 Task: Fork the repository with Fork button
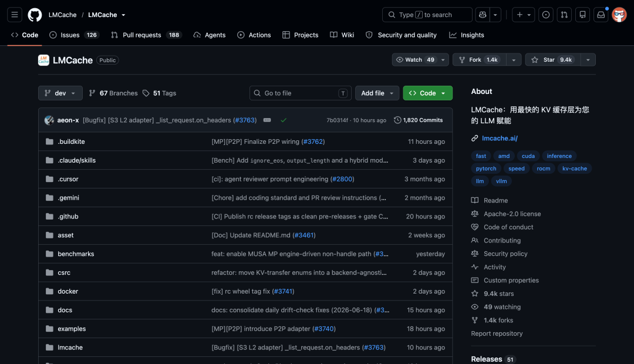coord(480,60)
